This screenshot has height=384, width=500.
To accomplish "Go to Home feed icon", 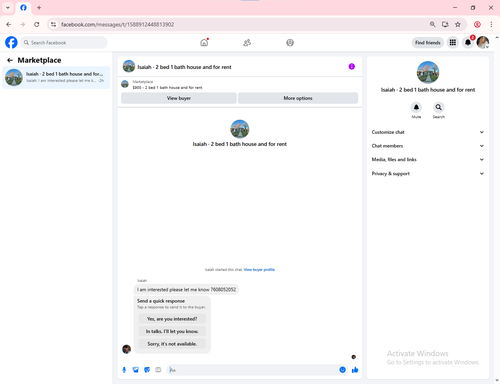I will tap(204, 43).
